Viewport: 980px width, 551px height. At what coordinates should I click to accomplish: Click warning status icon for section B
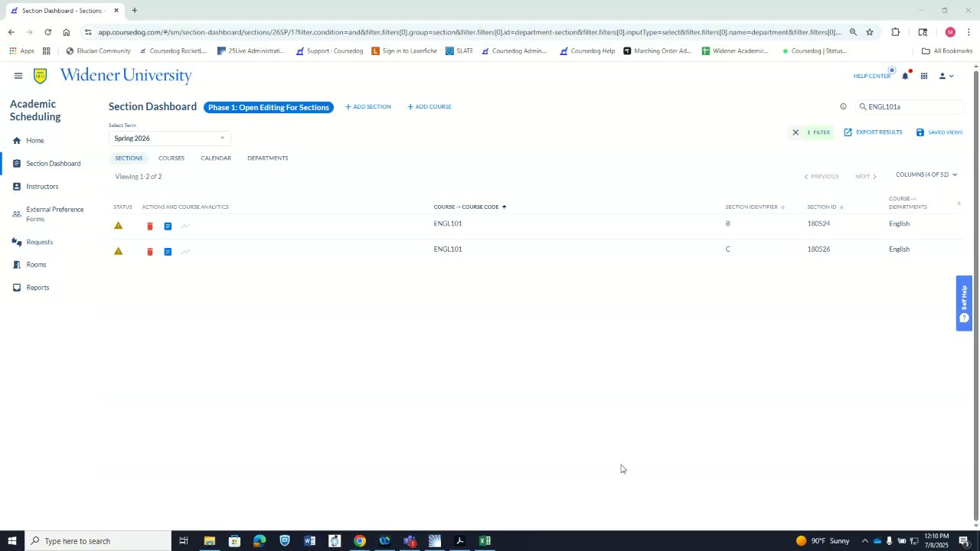[x=118, y=226]
